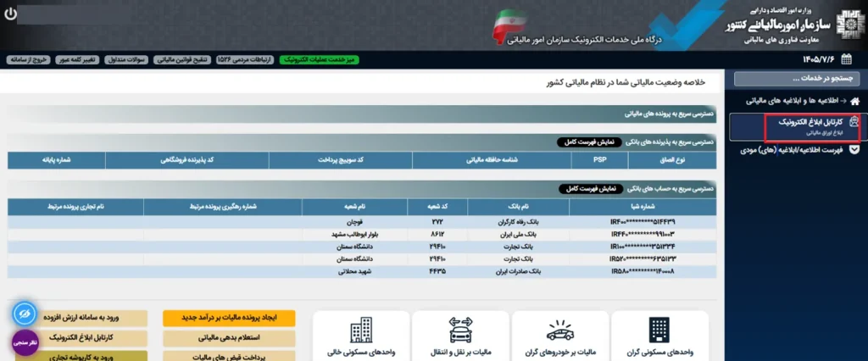
Task: Click the واحدهای مسکونی خالی building icon
Action: point(361,330)
